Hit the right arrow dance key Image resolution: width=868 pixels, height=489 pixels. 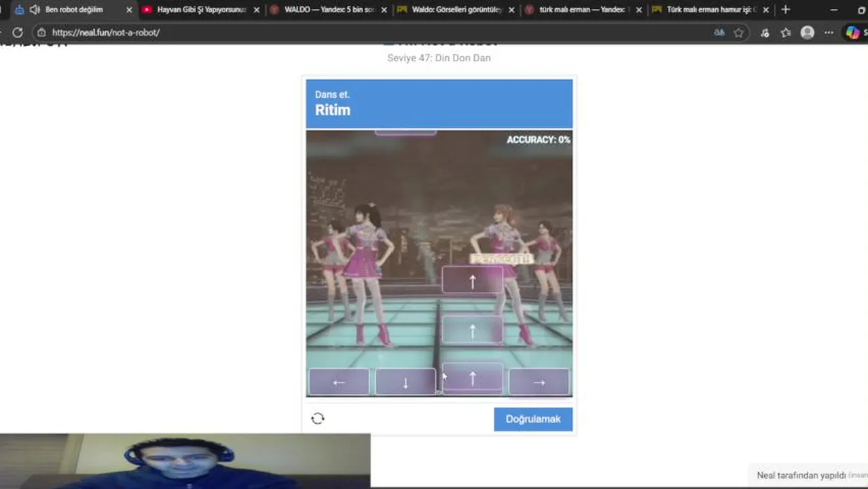point(539,382)
